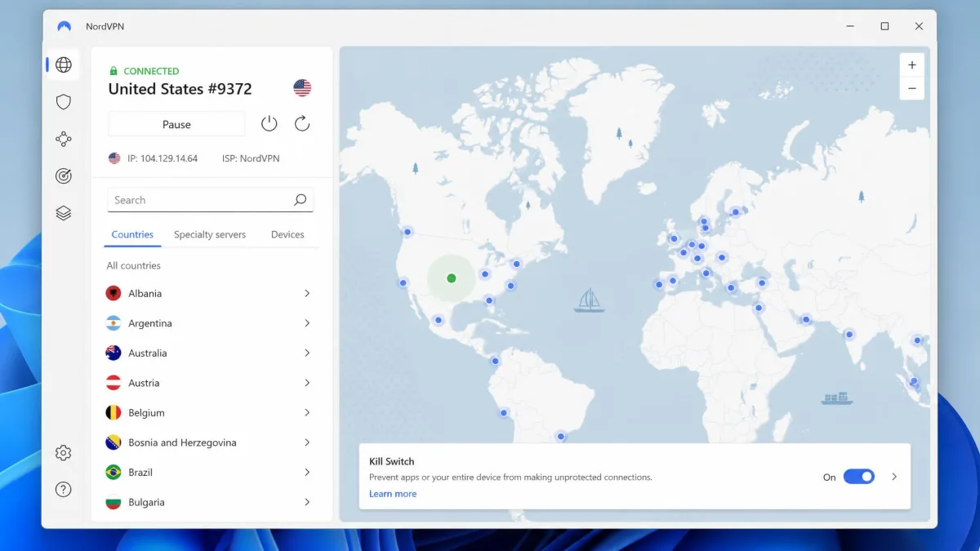Click the Albania flag icon
980x551 pixels.
[x=114, y=293]
